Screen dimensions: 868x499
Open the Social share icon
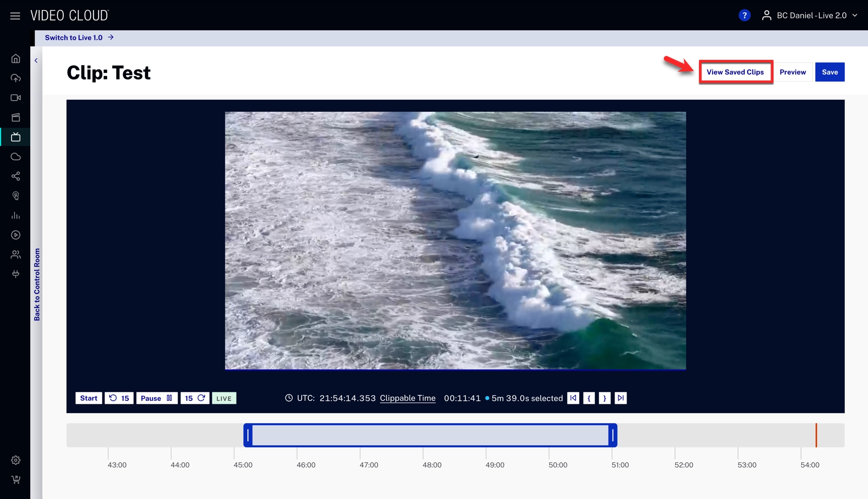coord(16,176)
